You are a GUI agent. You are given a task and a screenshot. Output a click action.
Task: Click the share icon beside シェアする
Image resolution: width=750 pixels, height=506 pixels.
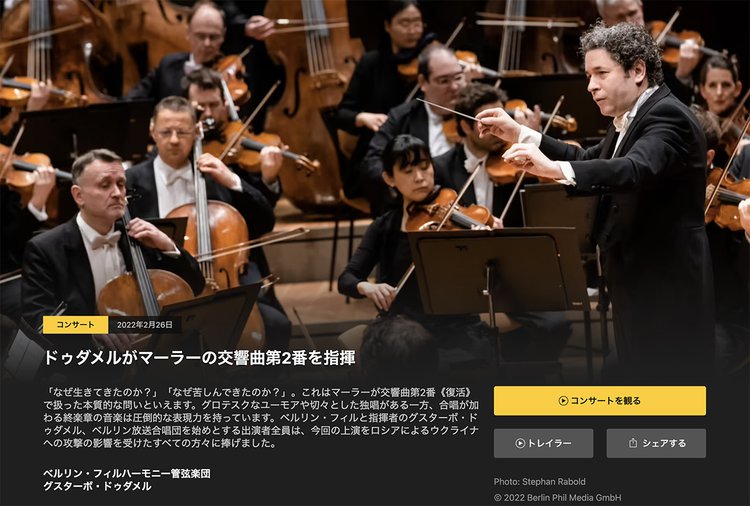pos(633,443)
